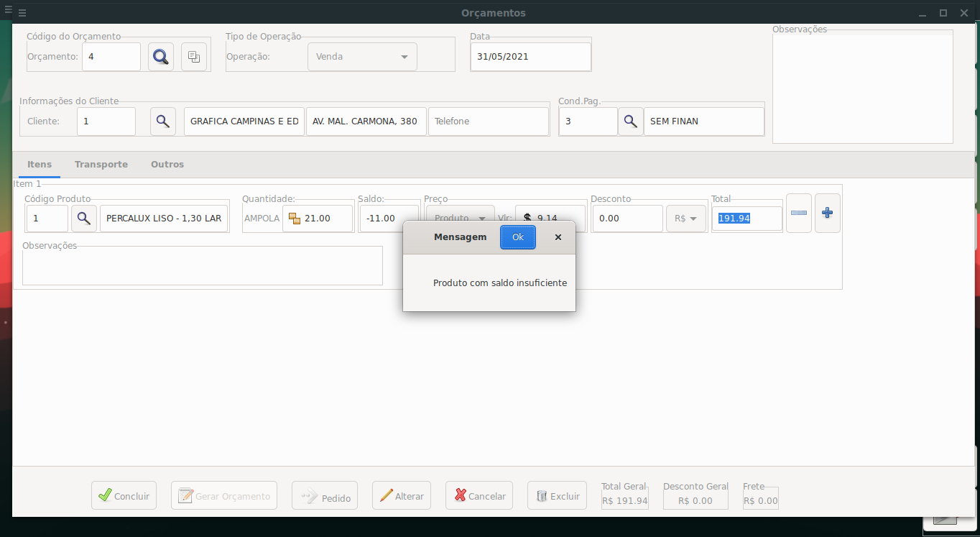Click the Frete value R$ 0.00

pyautogui.click(x=761, y=501)
